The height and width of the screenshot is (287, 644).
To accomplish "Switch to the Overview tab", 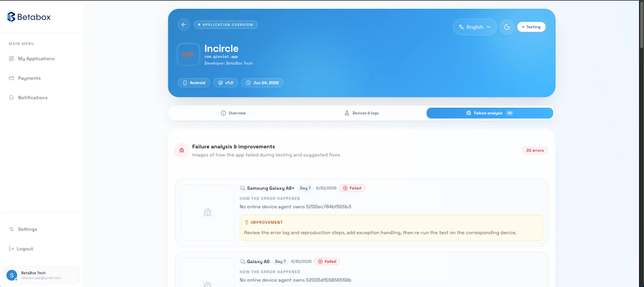I will pyautogui.click(x=233, y=113).
